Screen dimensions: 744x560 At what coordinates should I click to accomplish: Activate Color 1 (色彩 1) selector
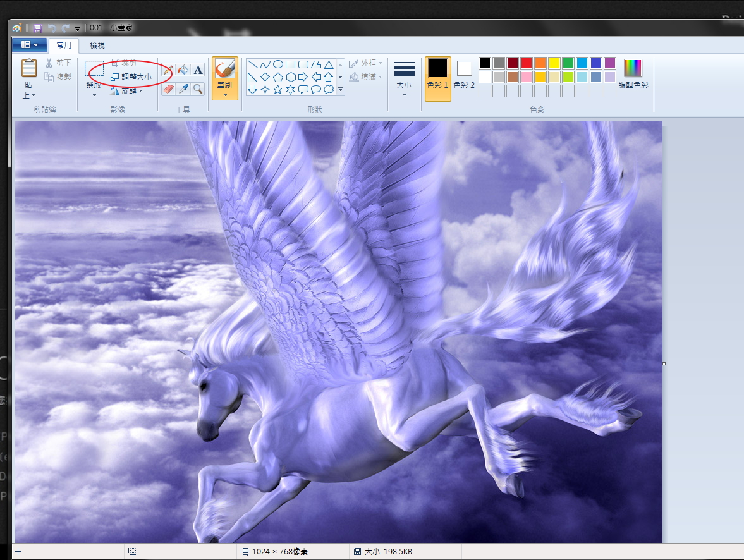click(437, 74)
